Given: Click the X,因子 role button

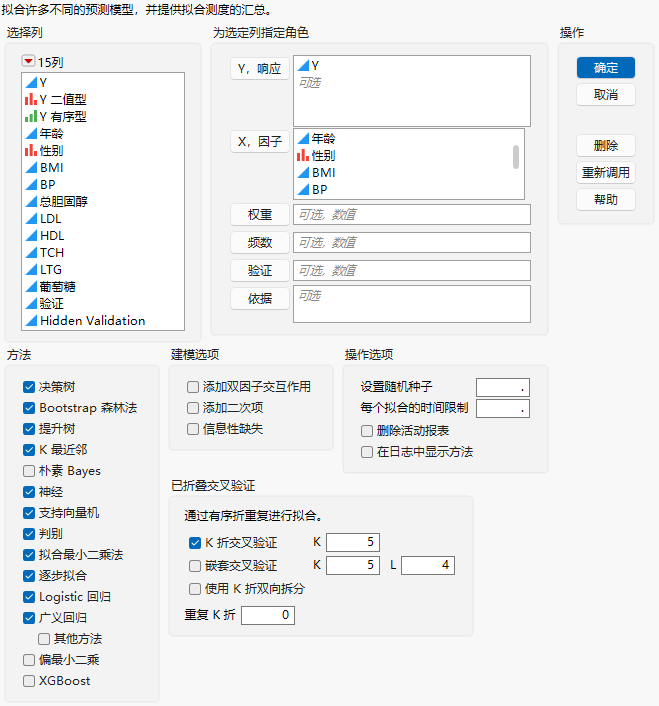Looking at the screenshot, I should [260, 142].
